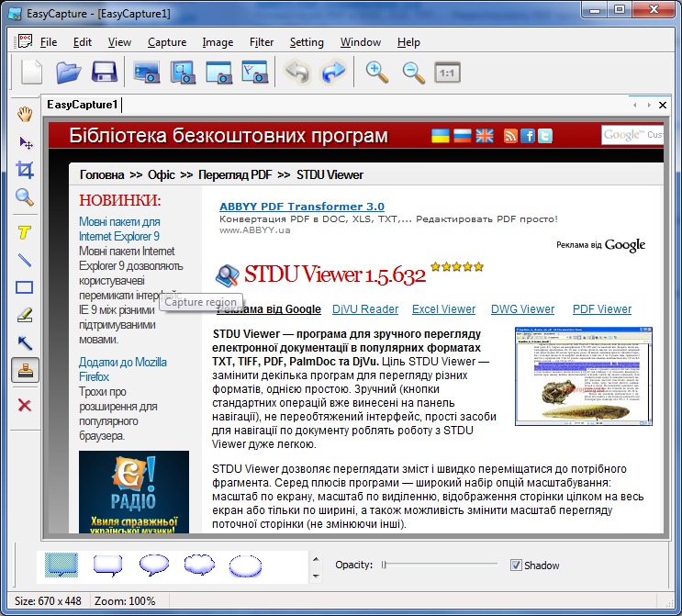Click the Save floppy disk icon
This screenshot has height=616, width=682.
104,73
